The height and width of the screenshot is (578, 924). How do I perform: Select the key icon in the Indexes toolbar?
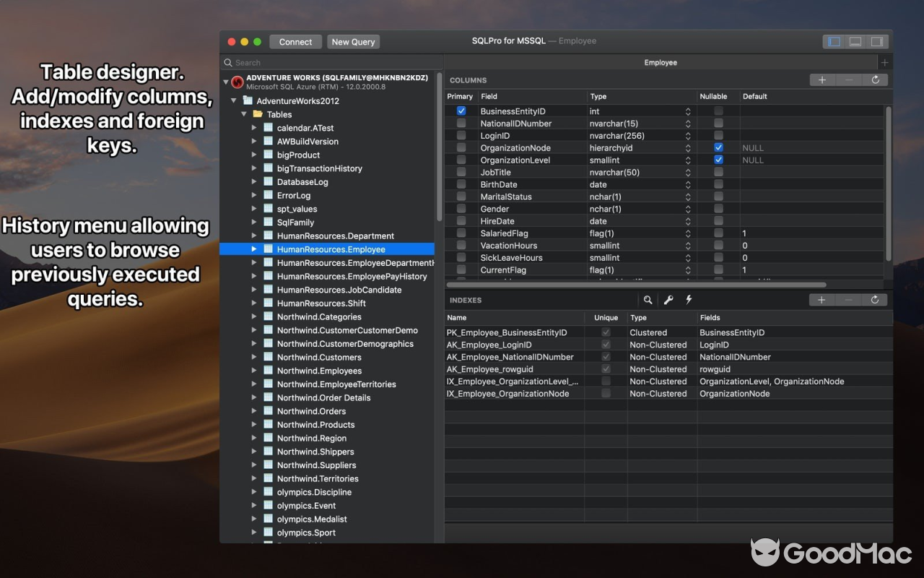click(x=668, y=299)
